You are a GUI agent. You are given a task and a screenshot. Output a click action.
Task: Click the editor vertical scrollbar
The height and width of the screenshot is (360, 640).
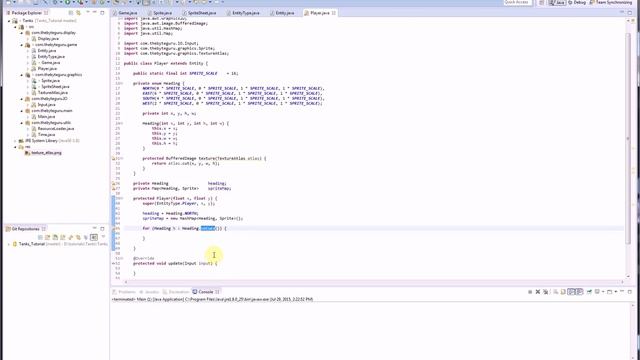(x=628, y=139)
